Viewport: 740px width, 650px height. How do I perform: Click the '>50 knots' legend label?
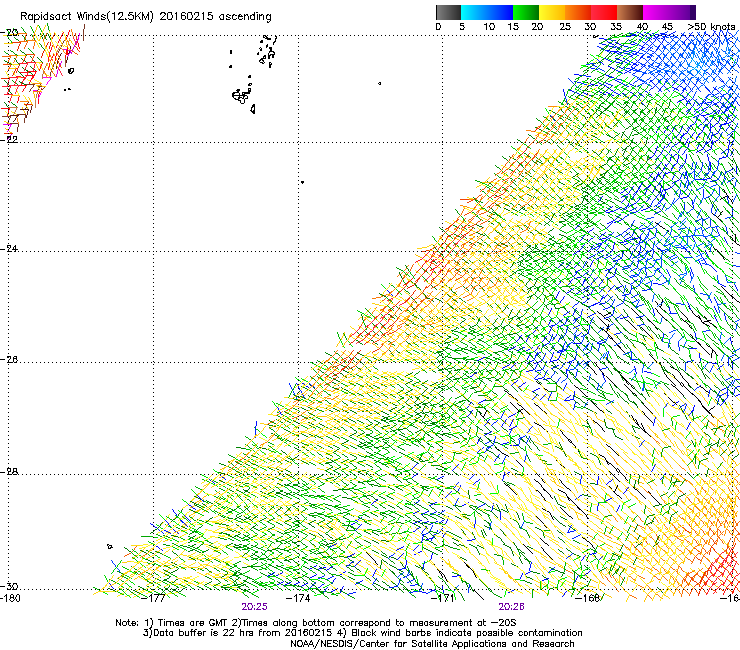point(711,27)
